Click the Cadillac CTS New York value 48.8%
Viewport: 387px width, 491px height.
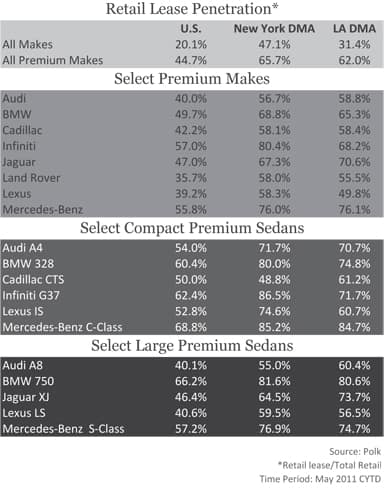[x=274, y=280]
